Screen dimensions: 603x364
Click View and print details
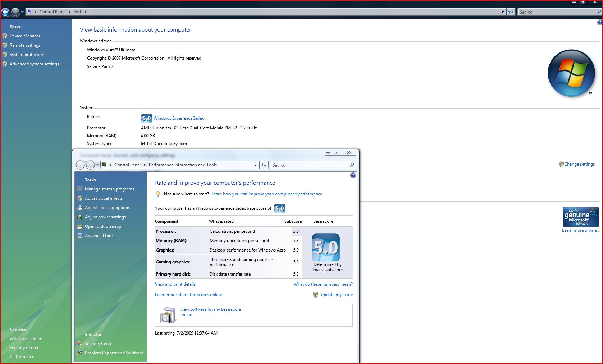coord(175,284)
